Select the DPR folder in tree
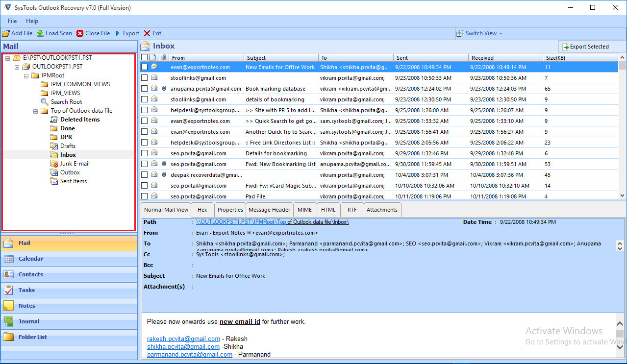This screenshot has height=364, width=627. [x=66, y=137]
